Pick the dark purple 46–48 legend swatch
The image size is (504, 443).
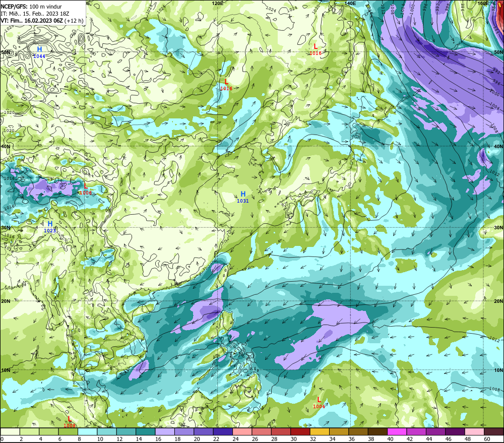coord(455,431)
